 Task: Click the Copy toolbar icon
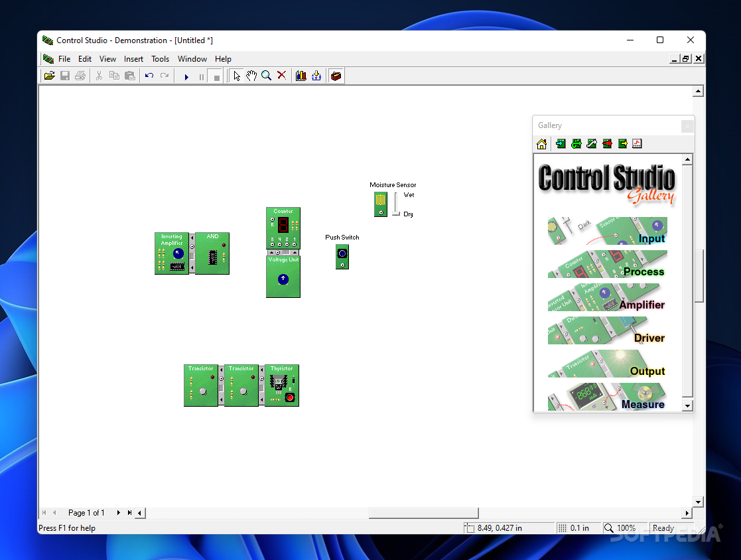[114, 76]
